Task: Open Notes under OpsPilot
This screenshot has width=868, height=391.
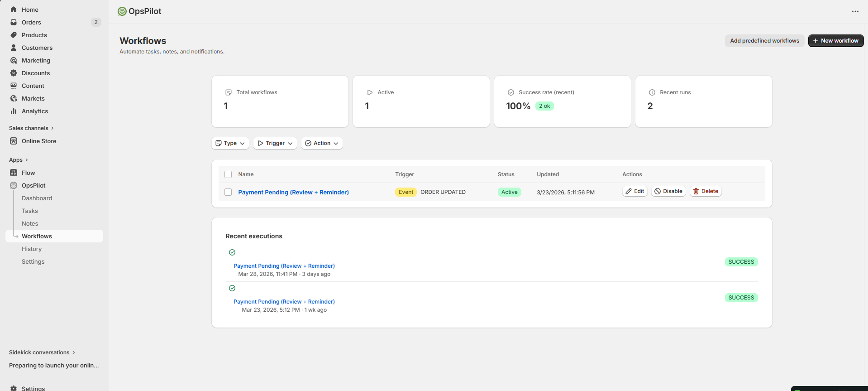Action: (x=30, y=223)
